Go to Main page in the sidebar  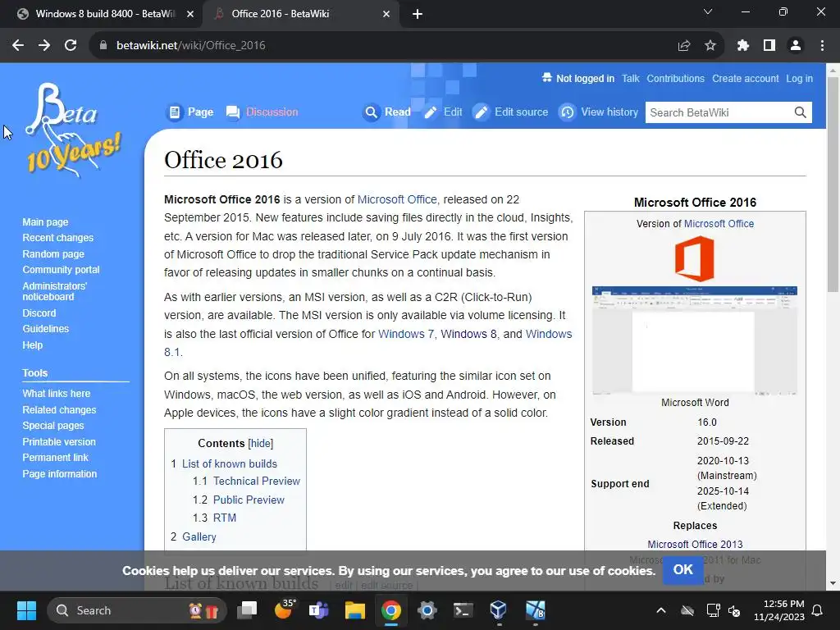coord(45,221)
